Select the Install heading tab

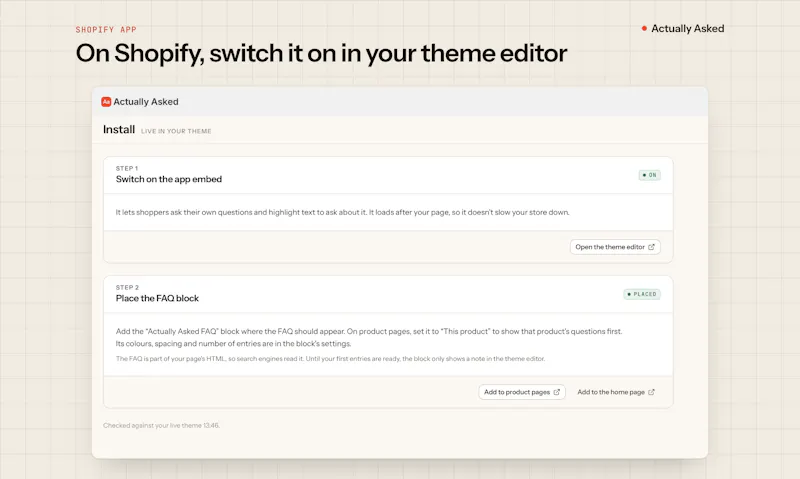(119, 130)
